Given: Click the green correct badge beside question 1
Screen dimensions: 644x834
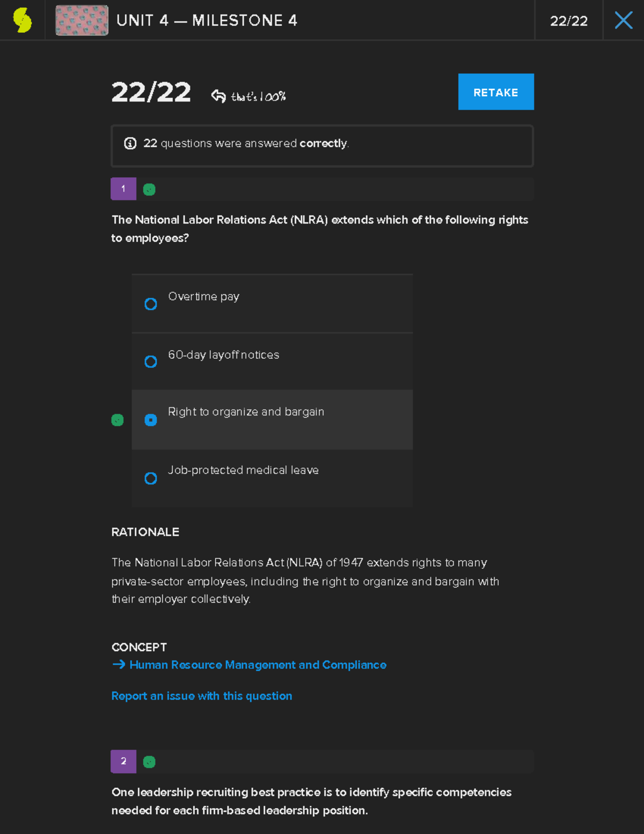Looking at the screenshot, I should click(x=149, y=190).
